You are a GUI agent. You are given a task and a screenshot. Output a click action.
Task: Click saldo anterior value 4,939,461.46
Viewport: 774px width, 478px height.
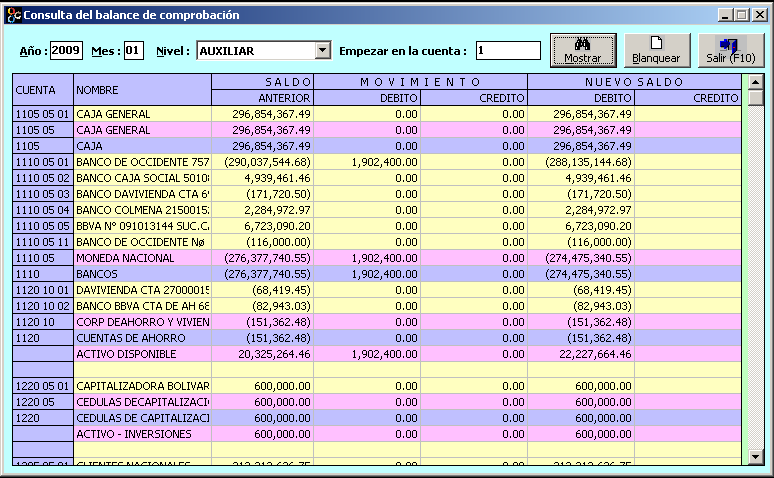(263, 178)
